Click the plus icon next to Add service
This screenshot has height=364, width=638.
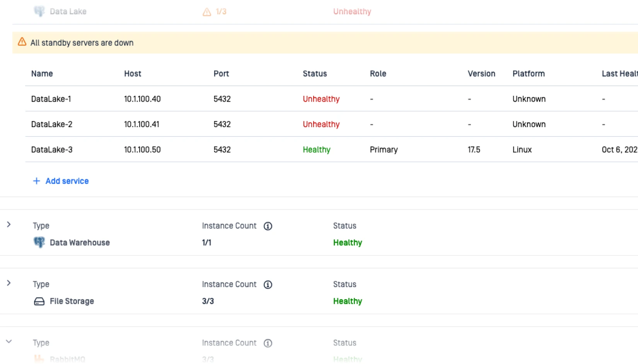pyautogui.click(x=36, y=181)
